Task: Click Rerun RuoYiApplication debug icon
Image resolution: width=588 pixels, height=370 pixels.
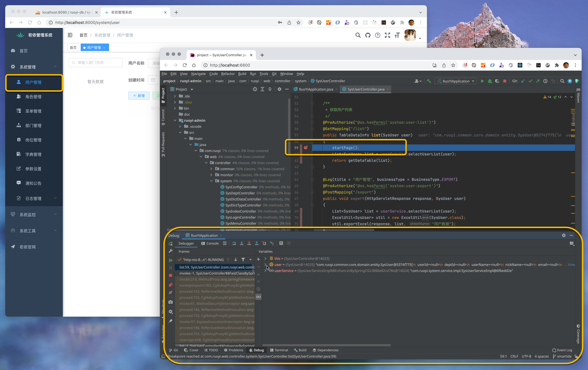Action: coord(170,243)
